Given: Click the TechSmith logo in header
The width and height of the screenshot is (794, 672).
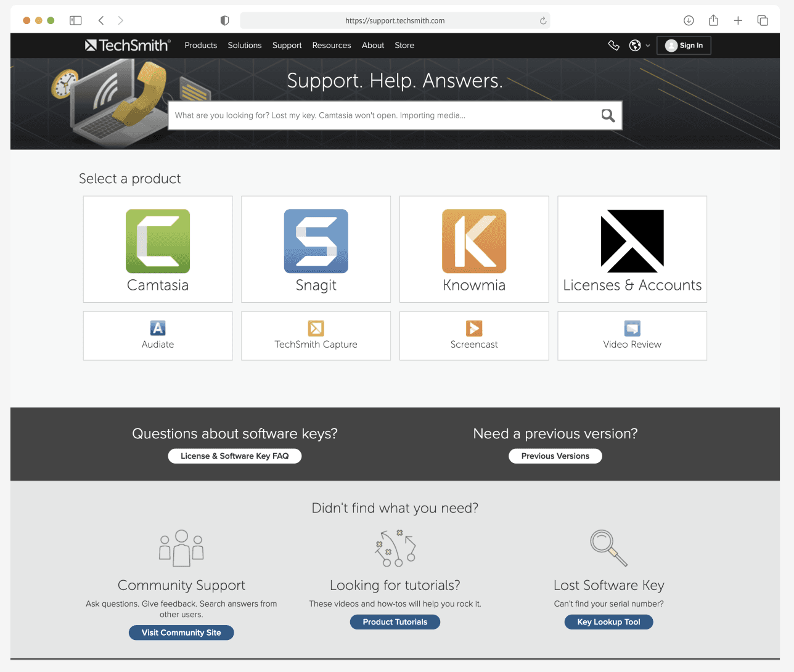Looking at the screenshot, I should click(x=128, y=45).
